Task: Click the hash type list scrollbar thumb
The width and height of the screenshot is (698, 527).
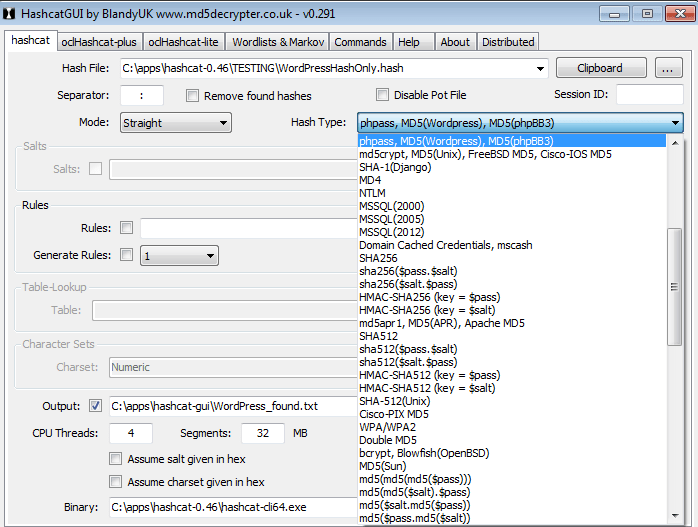Action: coord(674,287)
